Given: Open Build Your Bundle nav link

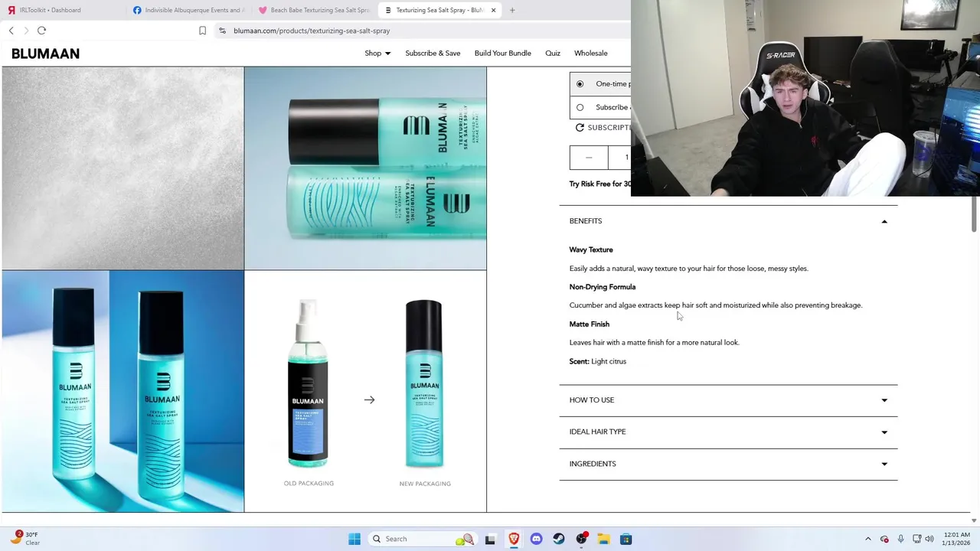Looking at the screenshot, I should [502, 54].
